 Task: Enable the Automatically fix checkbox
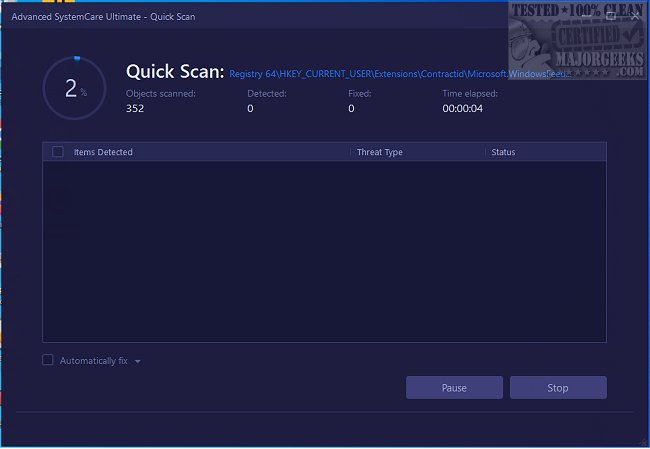[48, 360]
